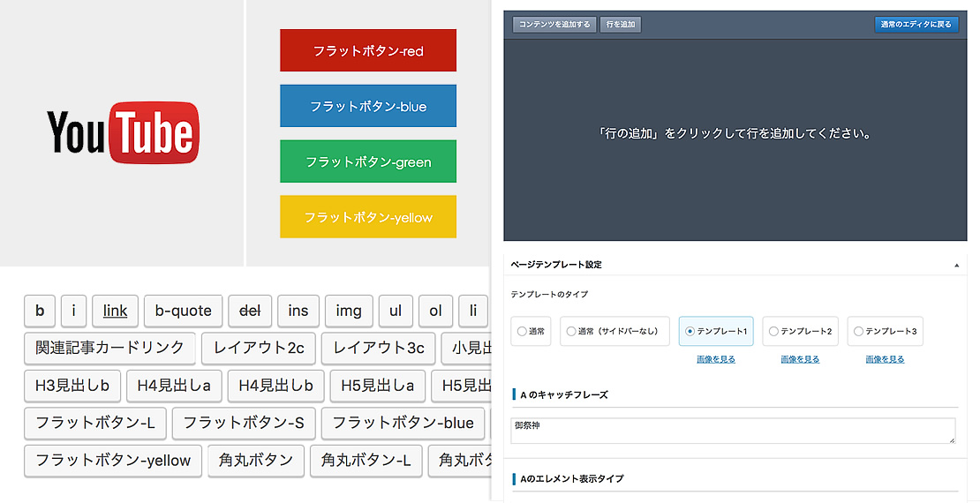This screenshot has height=503, width=980.
Task: Click the フラットボタン-blue quicktag in editor toolbar
Action: 403,423
